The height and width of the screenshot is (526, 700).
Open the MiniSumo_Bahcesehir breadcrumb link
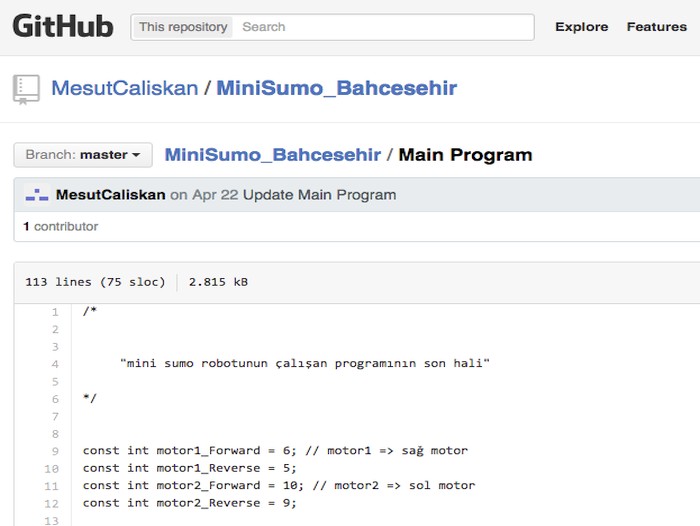click(x=273, y=155)
